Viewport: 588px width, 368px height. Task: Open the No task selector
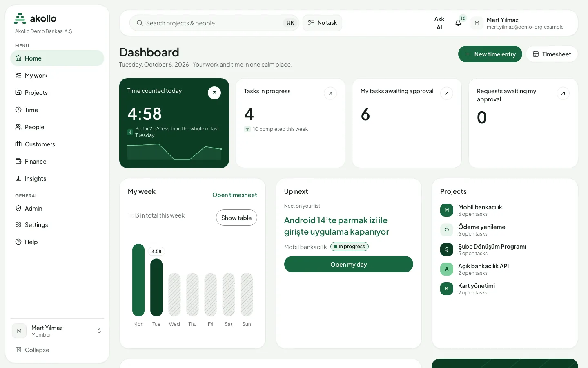pyautogui.click(x=322, y=23)
